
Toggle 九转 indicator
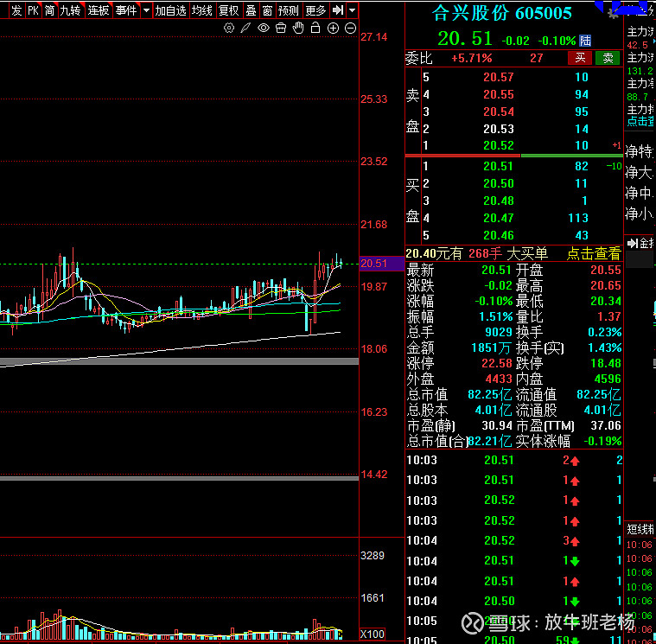point(70,10)
